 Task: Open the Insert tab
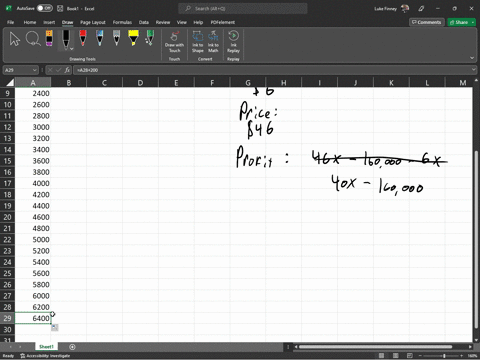[49, 22]
